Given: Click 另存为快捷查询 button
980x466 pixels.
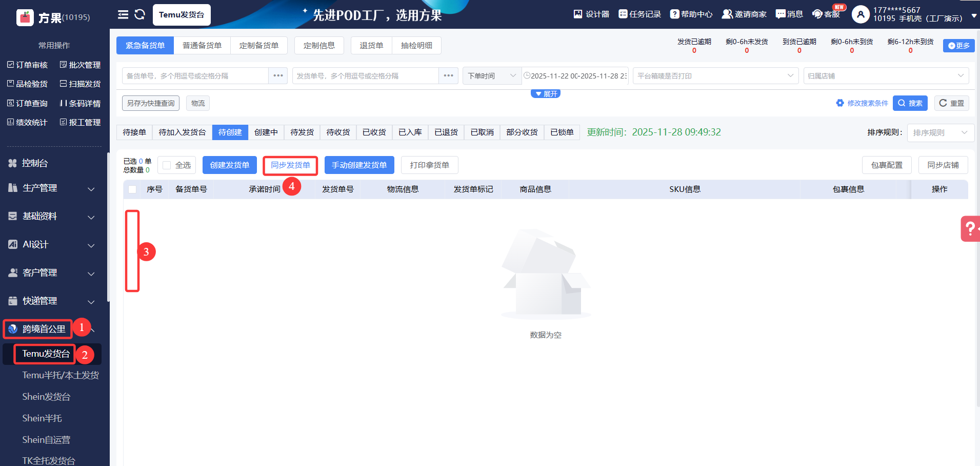Looking at the screenshot, I should [151, 103].
